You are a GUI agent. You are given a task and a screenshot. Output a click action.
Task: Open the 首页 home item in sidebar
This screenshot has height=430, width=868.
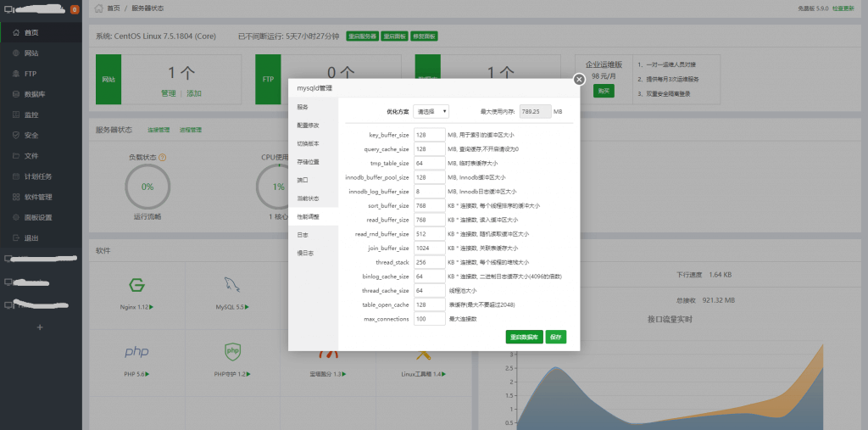pos(41,33)
